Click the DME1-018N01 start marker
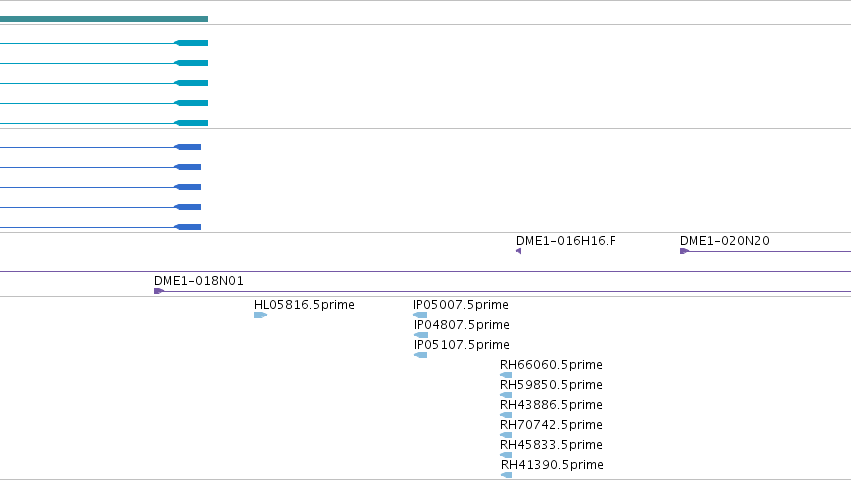The width and height of the screenshot is (851, 480). [x=158, y=291]
